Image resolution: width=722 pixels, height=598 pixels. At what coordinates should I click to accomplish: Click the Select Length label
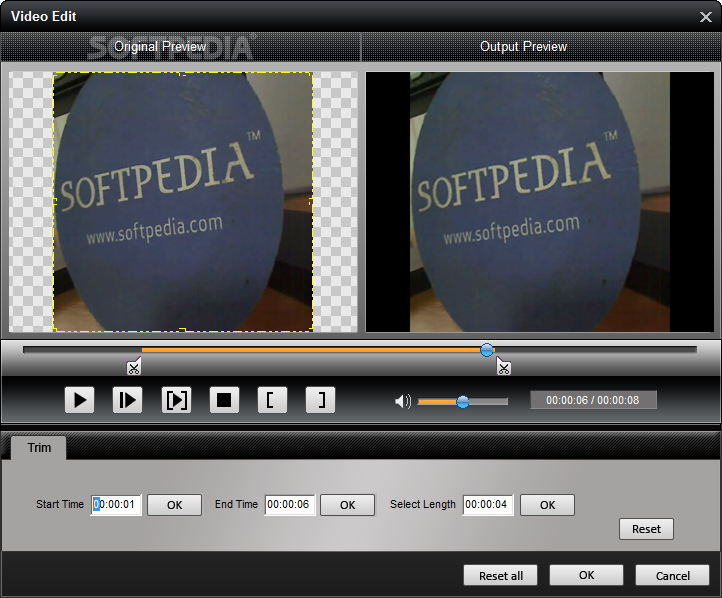(x=423, y=505)
